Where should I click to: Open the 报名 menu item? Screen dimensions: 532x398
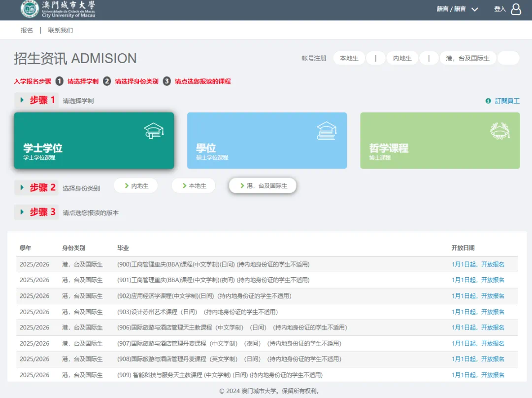pyautogui.click(x=27, y=30)
